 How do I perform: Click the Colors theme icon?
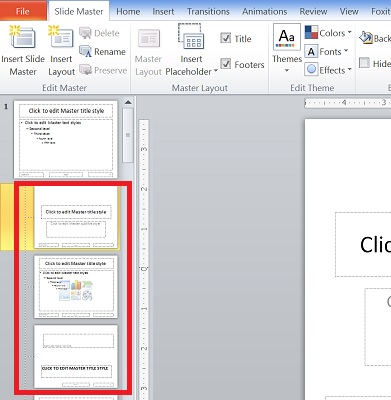point(311,33)
